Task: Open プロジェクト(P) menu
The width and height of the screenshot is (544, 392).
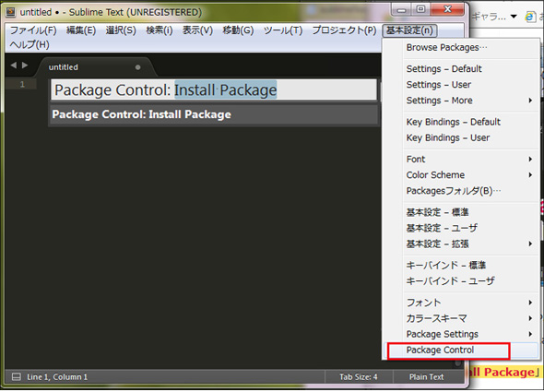Action: [344, 30]
